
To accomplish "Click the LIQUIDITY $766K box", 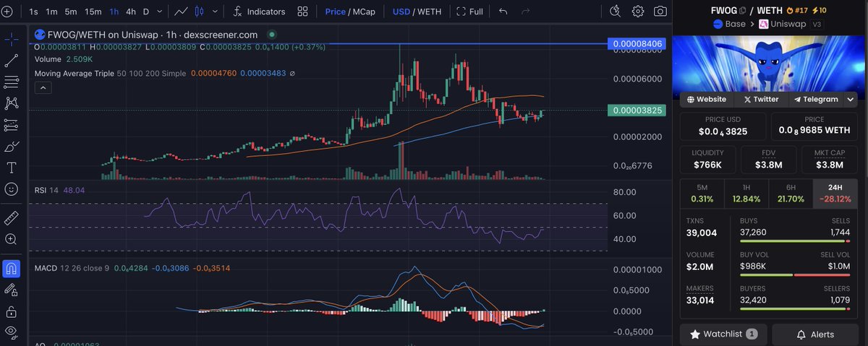I will pyautogui.click(x=707, y=160).
